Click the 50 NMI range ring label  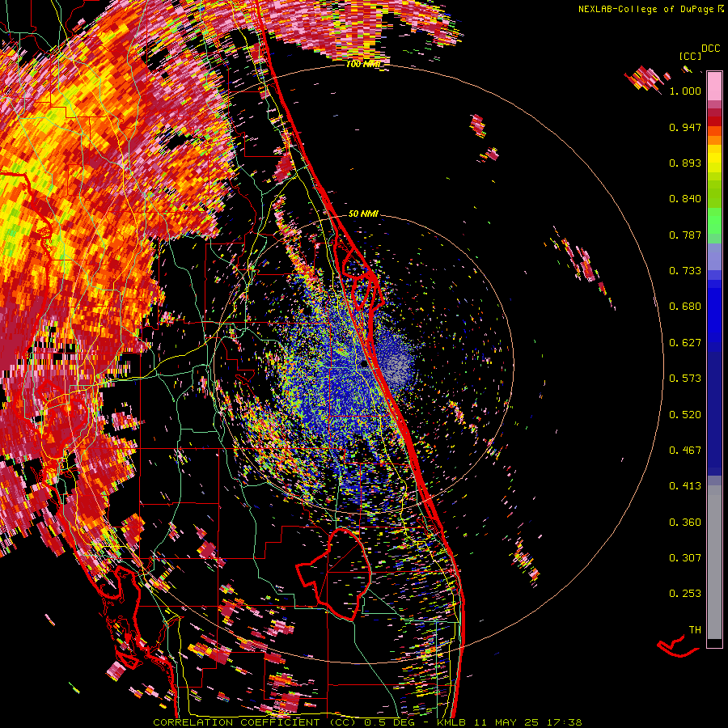point(363,214)
